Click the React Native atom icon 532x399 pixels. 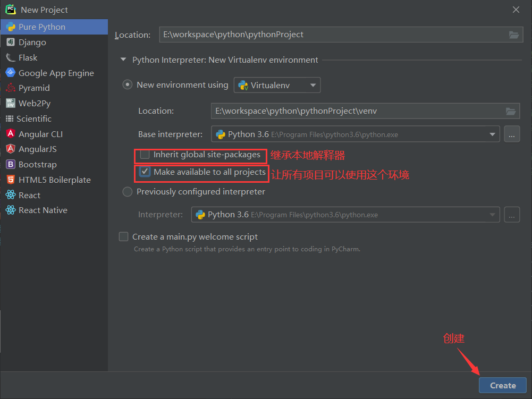point(11,210)
